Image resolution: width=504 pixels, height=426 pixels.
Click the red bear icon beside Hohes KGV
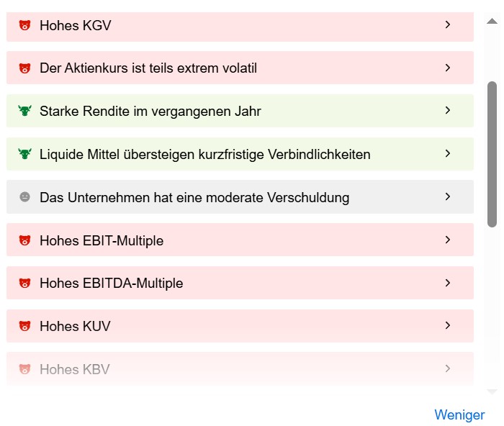24,25
